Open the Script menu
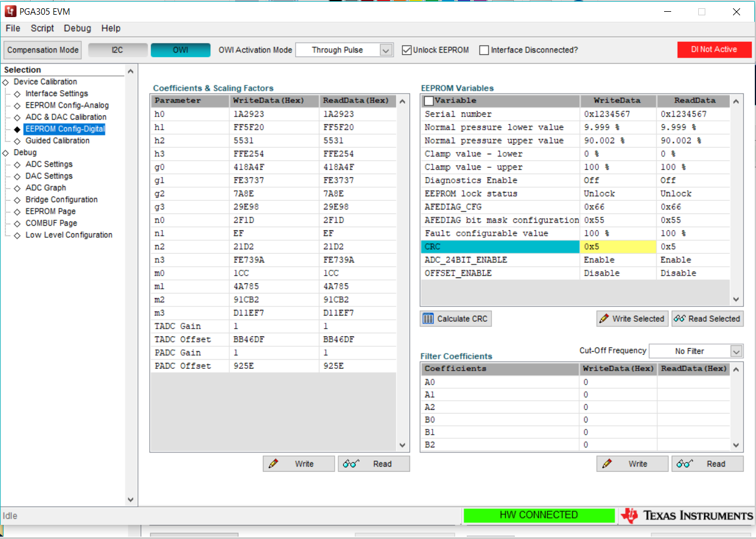This screenshot has width=756, height=539. pos(42,28)
